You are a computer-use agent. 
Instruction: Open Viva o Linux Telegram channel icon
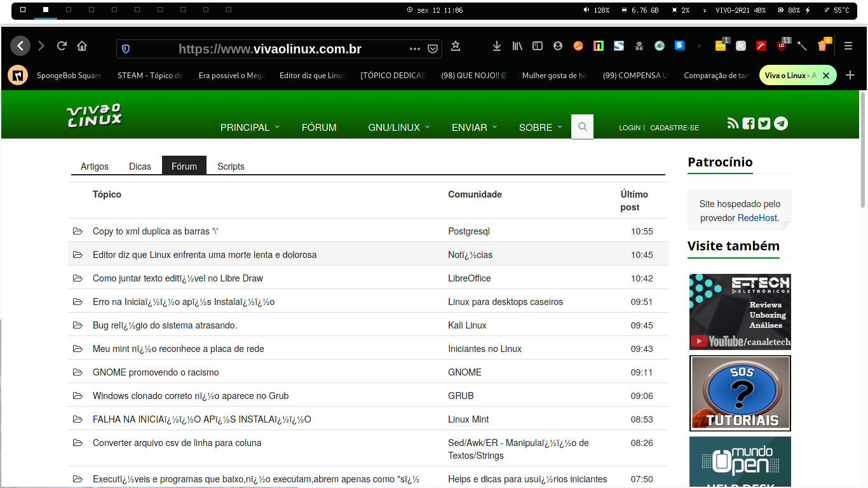(781, 123)
